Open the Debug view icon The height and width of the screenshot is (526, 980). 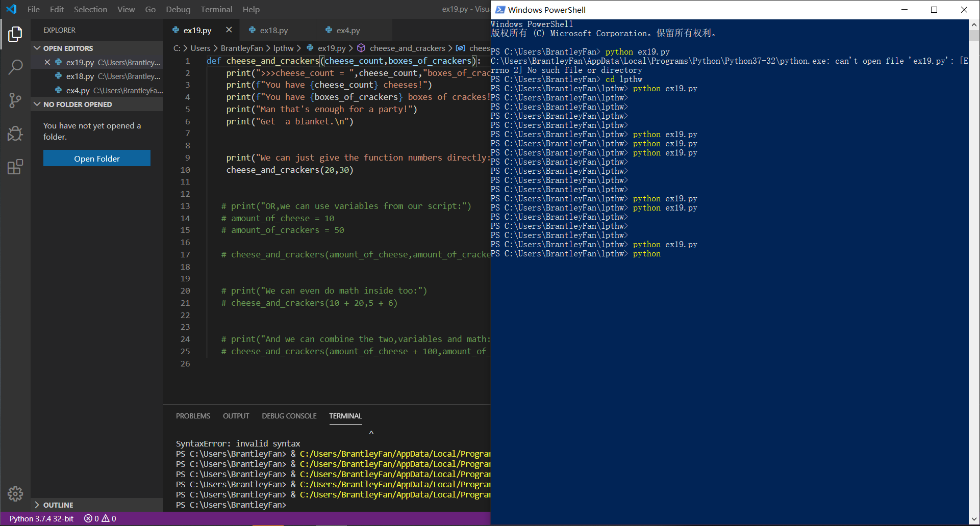pos(15,134)
